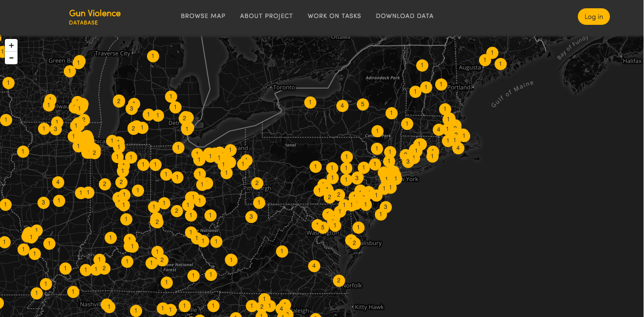Select marker 2 beside Salisbury label
This screenshot has height=317, width=644.
(x=354, y=242)
